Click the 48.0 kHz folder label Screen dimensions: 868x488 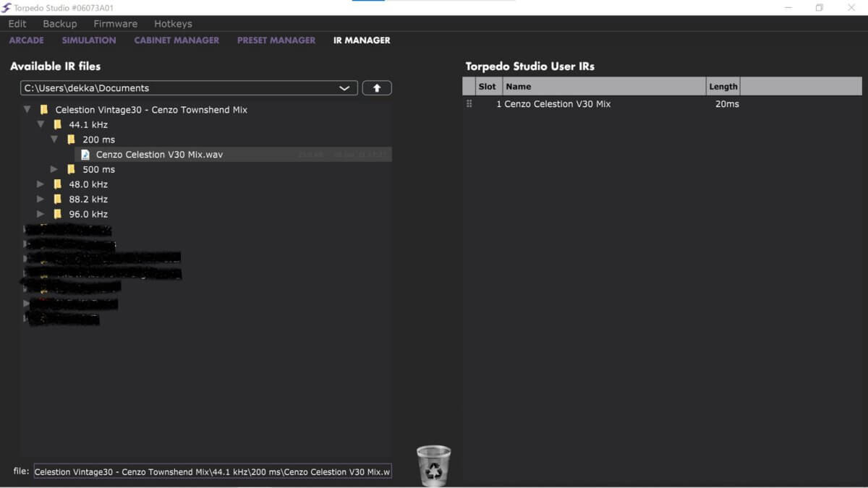pos(88,184)
